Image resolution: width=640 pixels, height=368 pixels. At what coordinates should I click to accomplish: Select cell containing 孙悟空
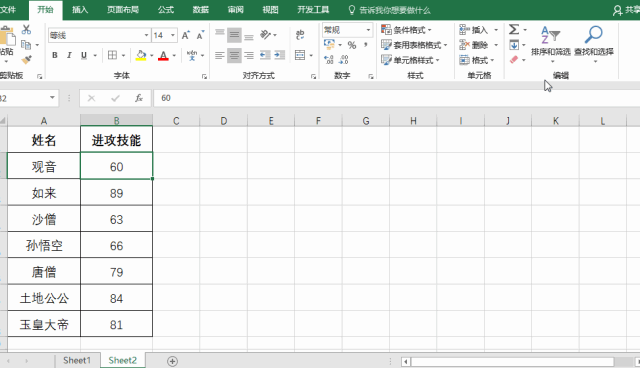(x=44, y=246)
